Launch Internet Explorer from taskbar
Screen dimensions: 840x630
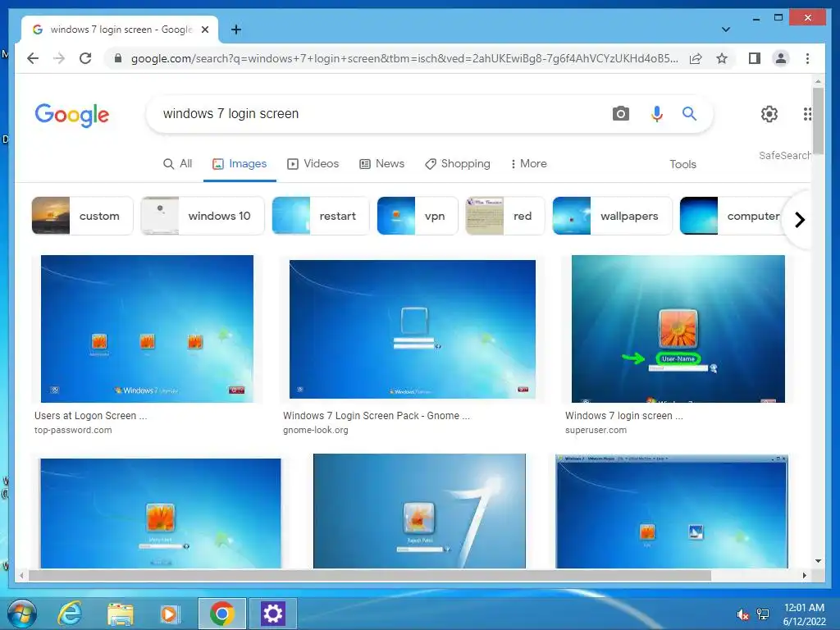coord(71,614)
